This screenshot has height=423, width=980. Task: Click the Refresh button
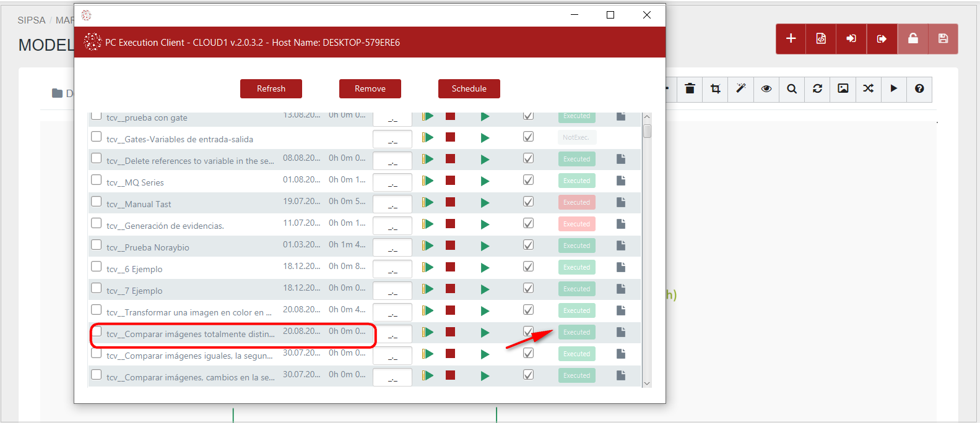pos(271,88)
